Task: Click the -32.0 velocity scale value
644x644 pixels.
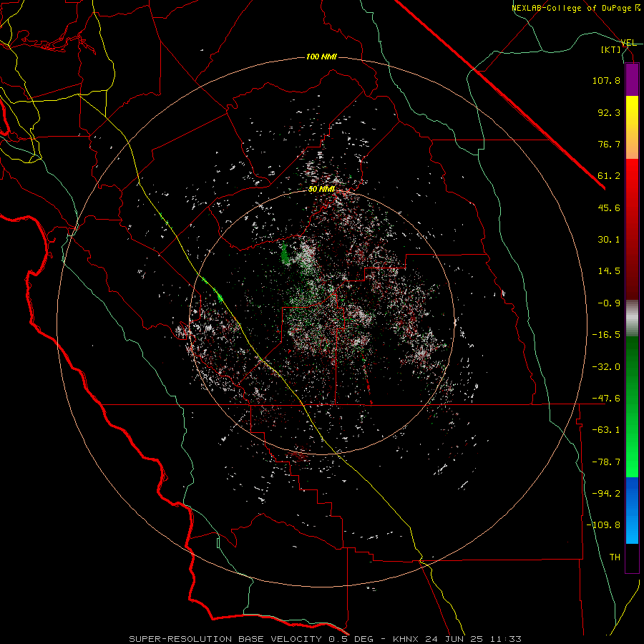Action: click(606, 367)
